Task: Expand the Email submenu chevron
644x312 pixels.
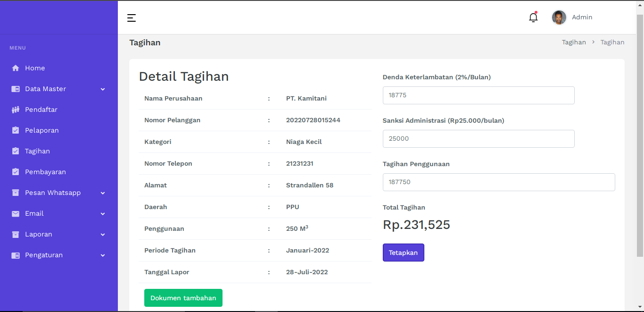Action: 103,214
